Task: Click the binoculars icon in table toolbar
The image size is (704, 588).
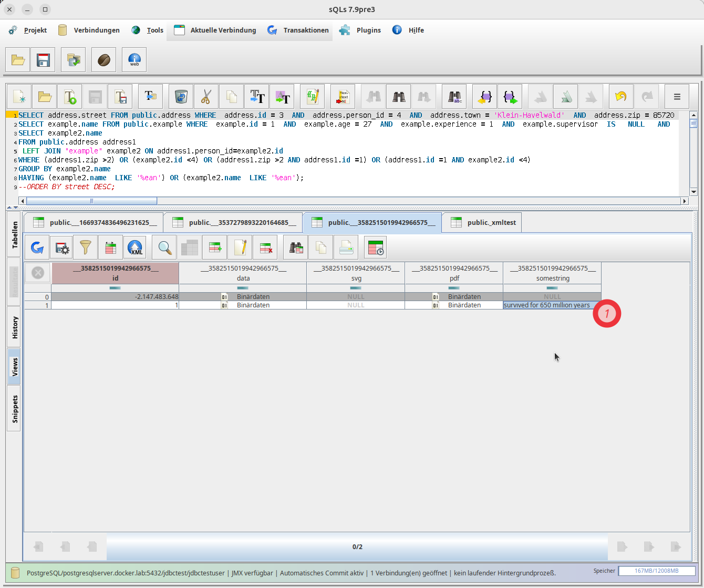Action: (x=296, y=247)
